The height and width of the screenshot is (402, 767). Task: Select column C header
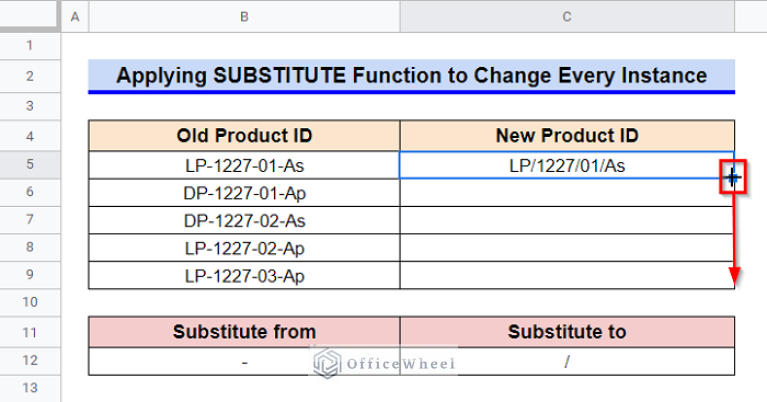coord(567,15)
